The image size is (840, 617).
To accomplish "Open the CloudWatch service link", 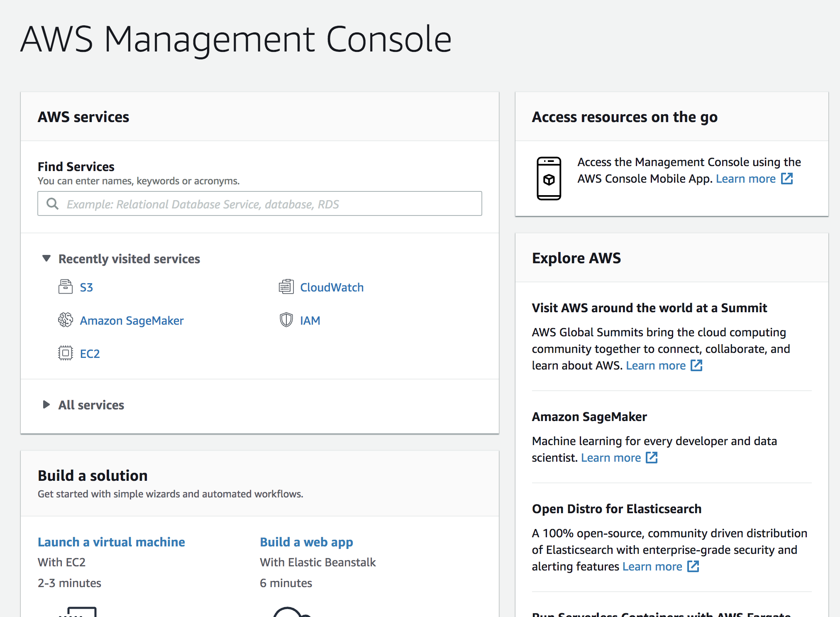I will click(332, 287).
